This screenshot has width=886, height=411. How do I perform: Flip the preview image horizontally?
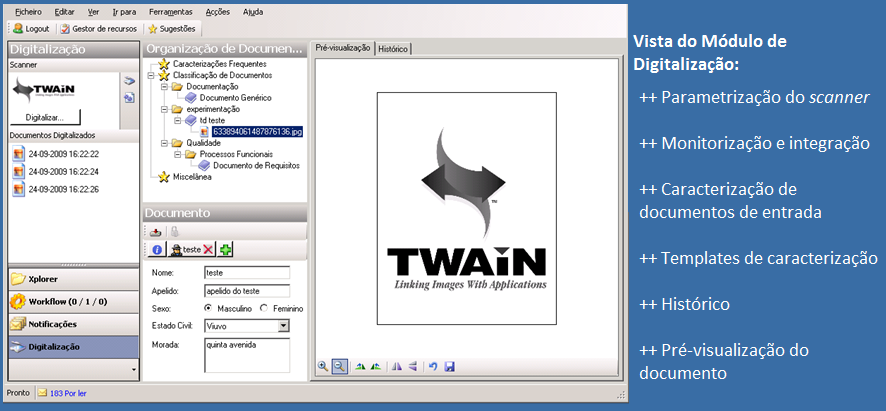(x=397, y=366)
